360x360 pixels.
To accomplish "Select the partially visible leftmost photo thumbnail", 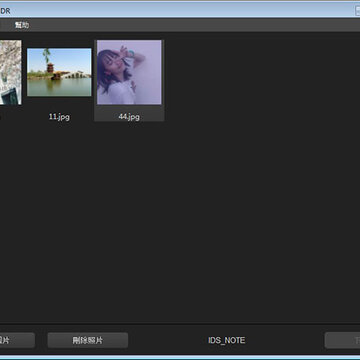I will (11, 72).
